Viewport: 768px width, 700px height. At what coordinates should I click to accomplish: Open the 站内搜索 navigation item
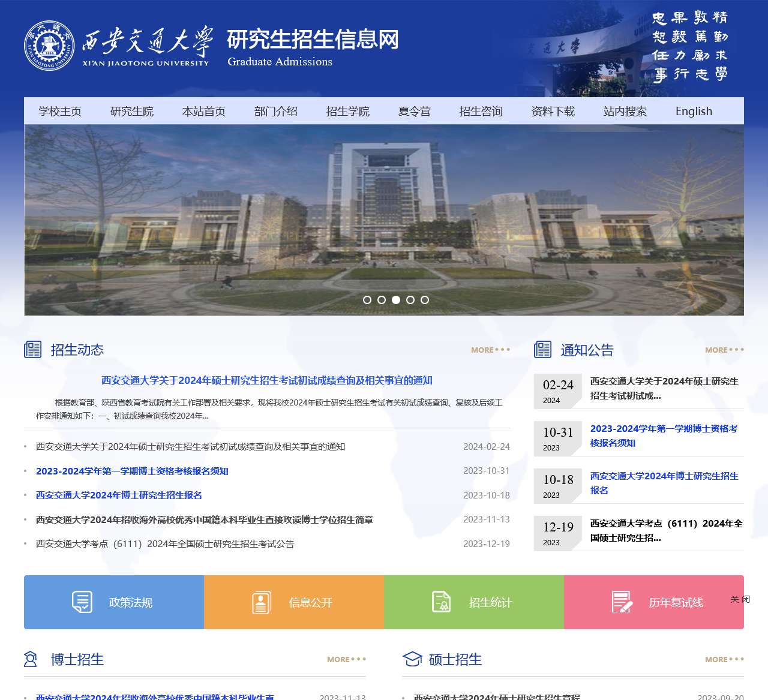coord(625,111)
